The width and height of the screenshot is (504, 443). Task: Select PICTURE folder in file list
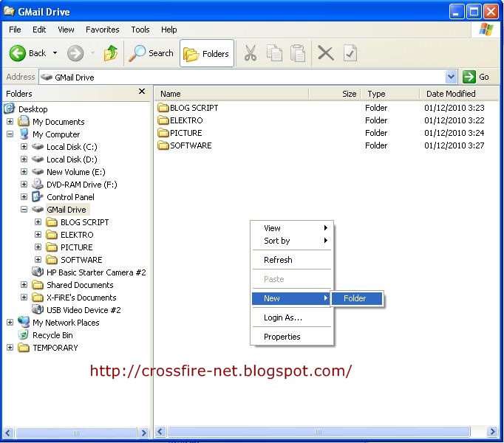(x=180, y=133)
